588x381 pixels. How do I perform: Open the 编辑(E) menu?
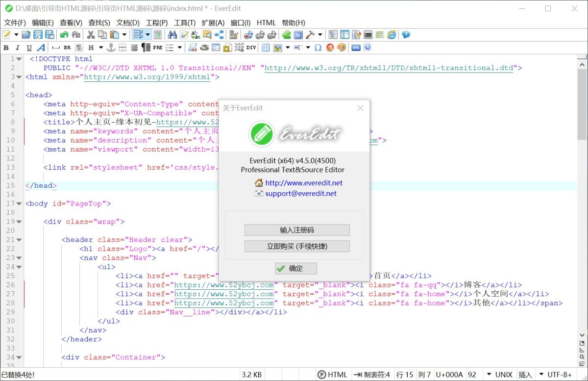[x=43, y=23]
